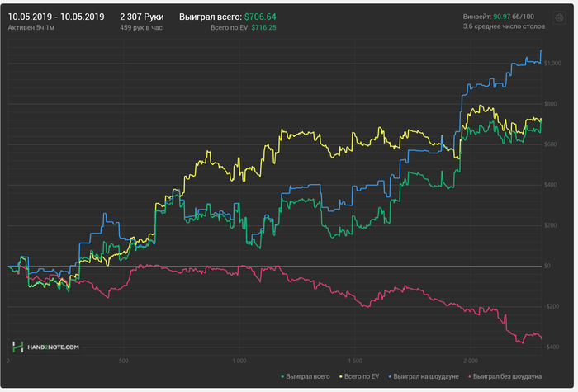The image size is (578, 392).
Task: Click the date range 10.05.2019 - 10.05.2019
Action: tap(56, 17)
